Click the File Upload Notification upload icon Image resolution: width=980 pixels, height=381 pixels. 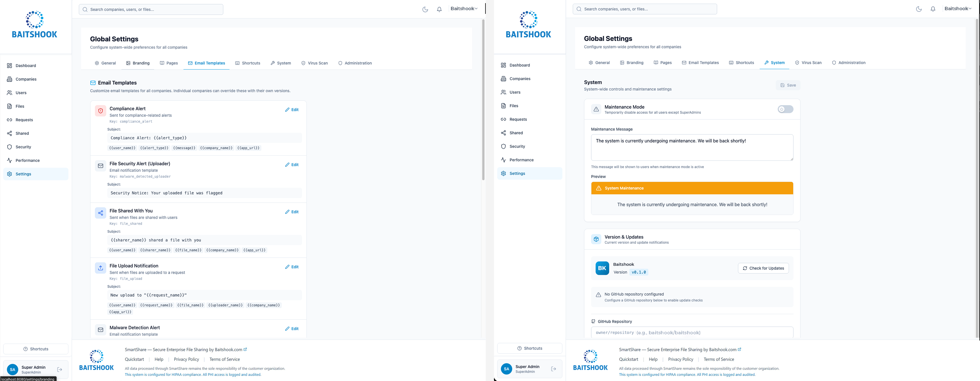pyautogui.click(x=100, y=268)
